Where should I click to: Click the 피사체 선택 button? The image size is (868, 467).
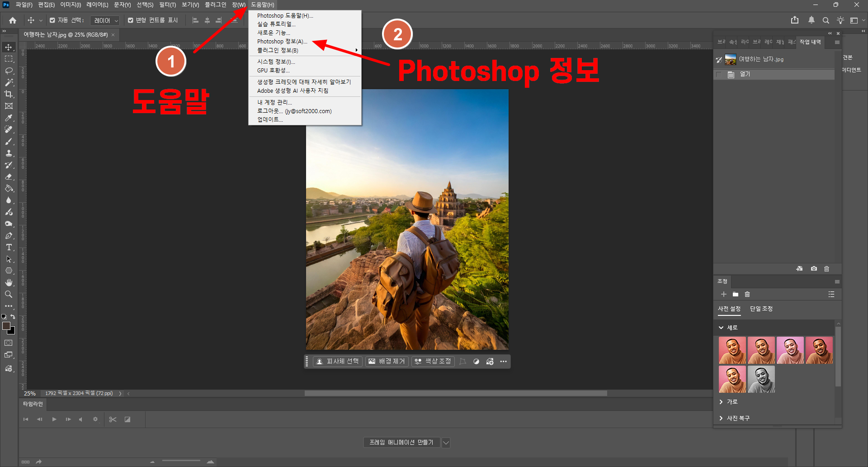338,361
